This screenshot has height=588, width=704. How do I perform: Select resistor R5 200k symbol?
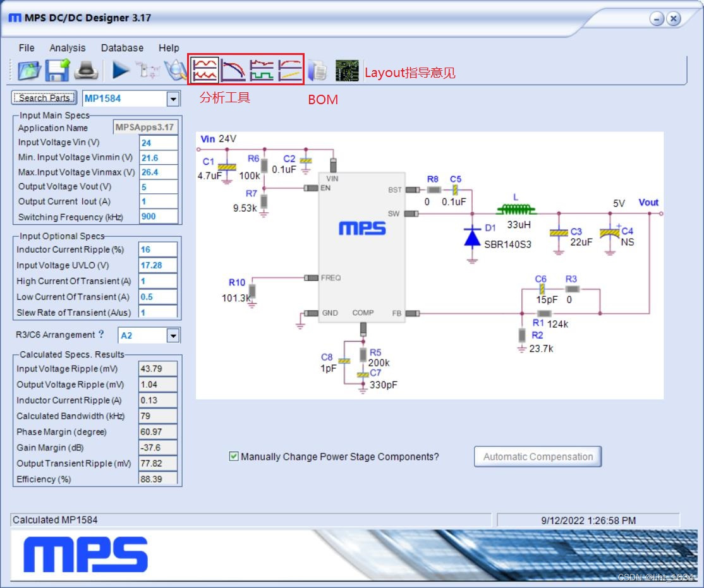363,354
